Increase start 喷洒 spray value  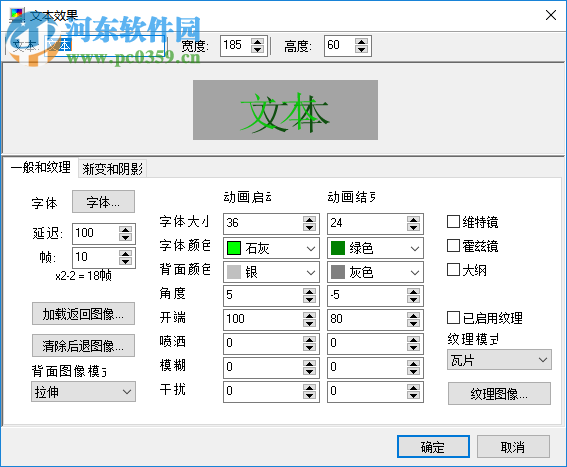pos(309,339)
